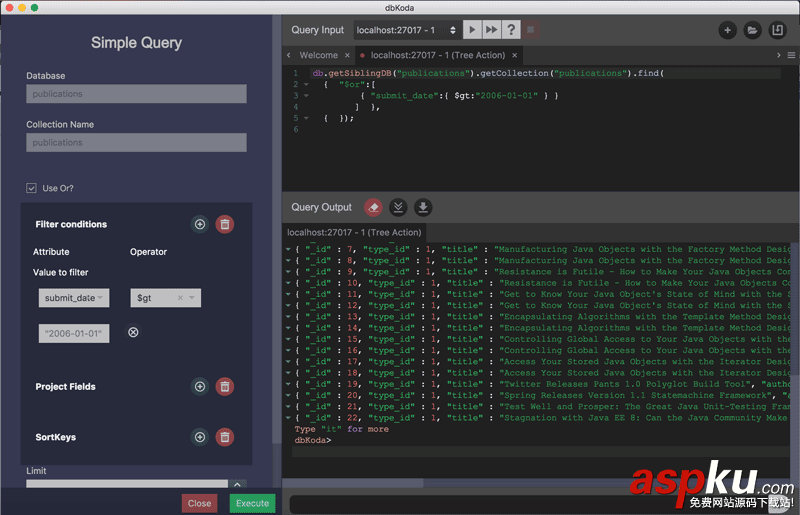Toggle the Use Or? checkbox
Image resolution: width=800 pixels, height=515 pixels.
[x=32, y=188]
